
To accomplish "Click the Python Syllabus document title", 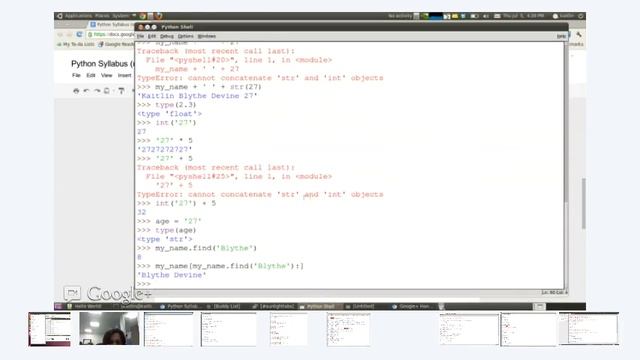I will (103, 64).
